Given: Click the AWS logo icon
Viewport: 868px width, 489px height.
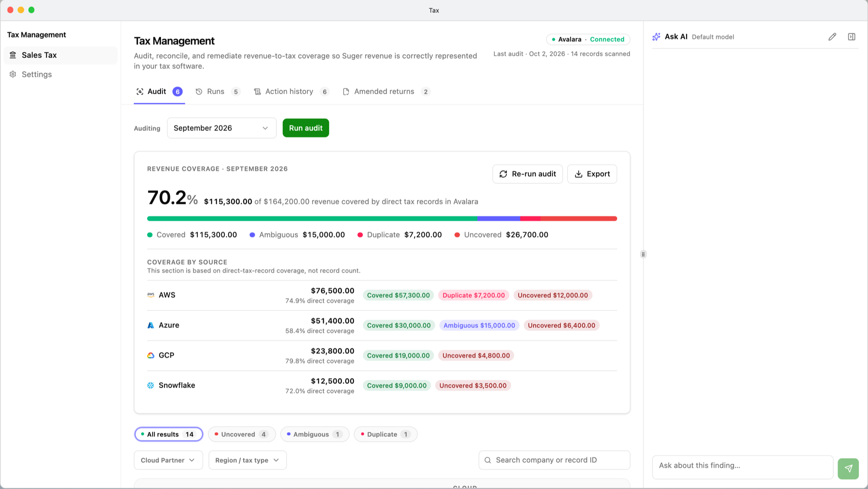Looking at the screenshot, I should point(151,295).
